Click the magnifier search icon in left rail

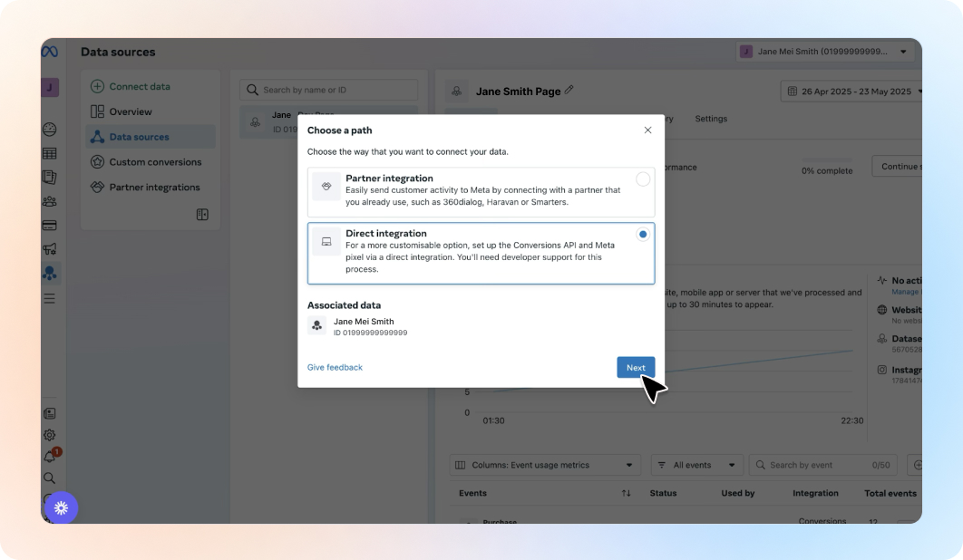click(50, 478)
